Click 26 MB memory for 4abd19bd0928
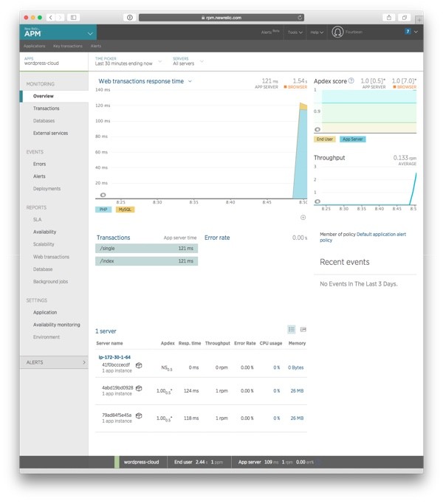The width and height of the screenshot is (443, 504). coord(297,391)
